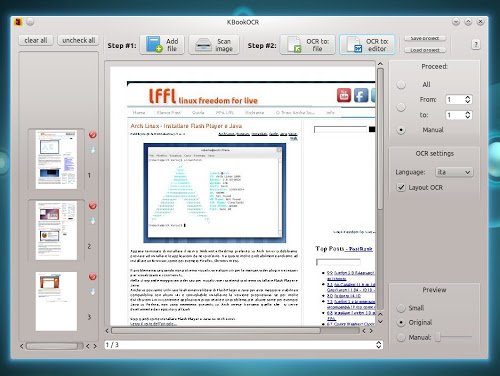
Task: Select page 3 thumbnail
Action: point(56,301)
